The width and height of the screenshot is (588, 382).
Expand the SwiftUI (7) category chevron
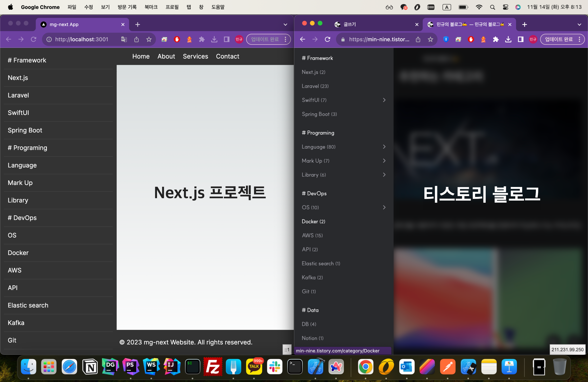click(384, 100)
